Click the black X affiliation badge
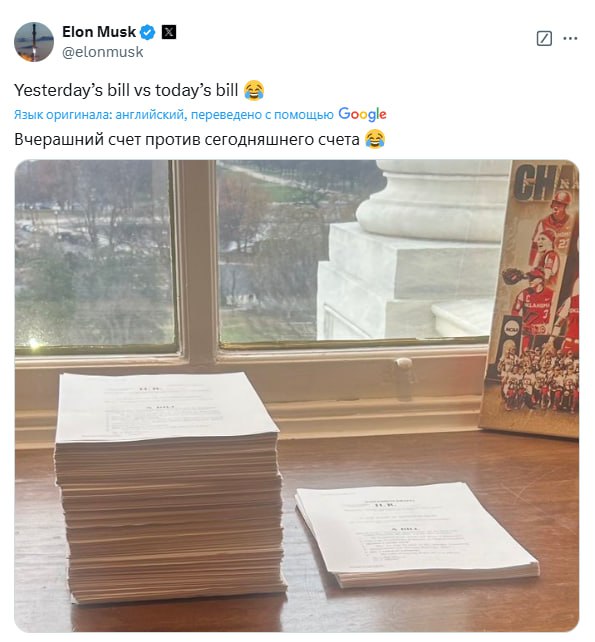 pyautogui.click(x=169, y=32)
